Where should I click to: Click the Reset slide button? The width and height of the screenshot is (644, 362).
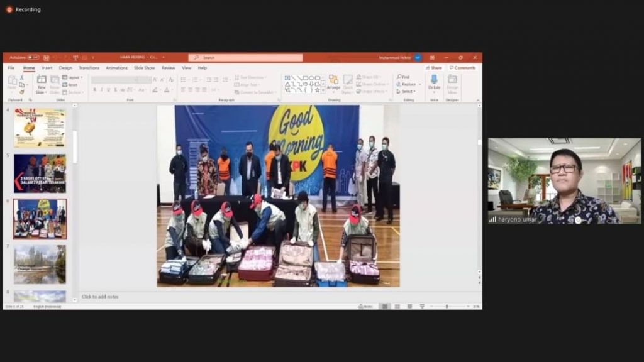[70, 85]
